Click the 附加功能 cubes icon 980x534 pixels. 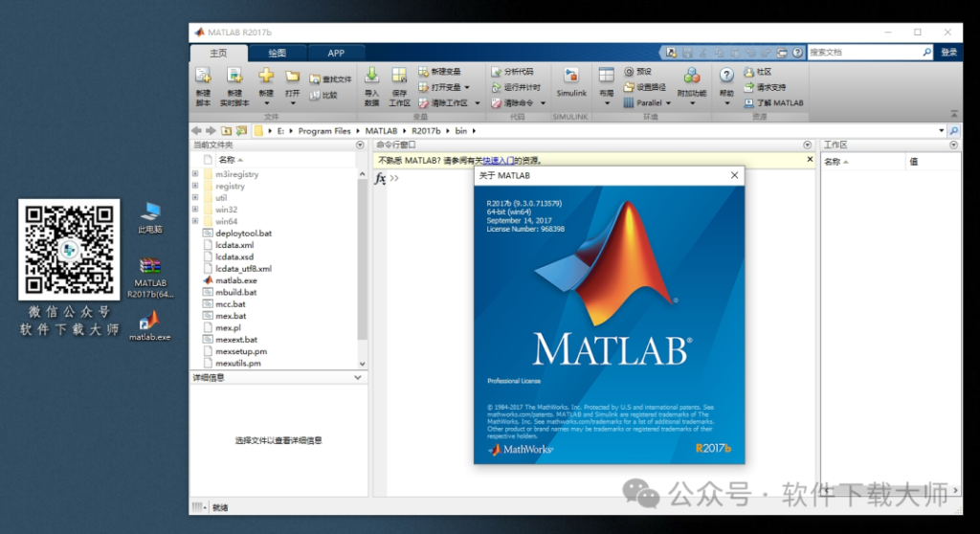[x=692, y=77]
